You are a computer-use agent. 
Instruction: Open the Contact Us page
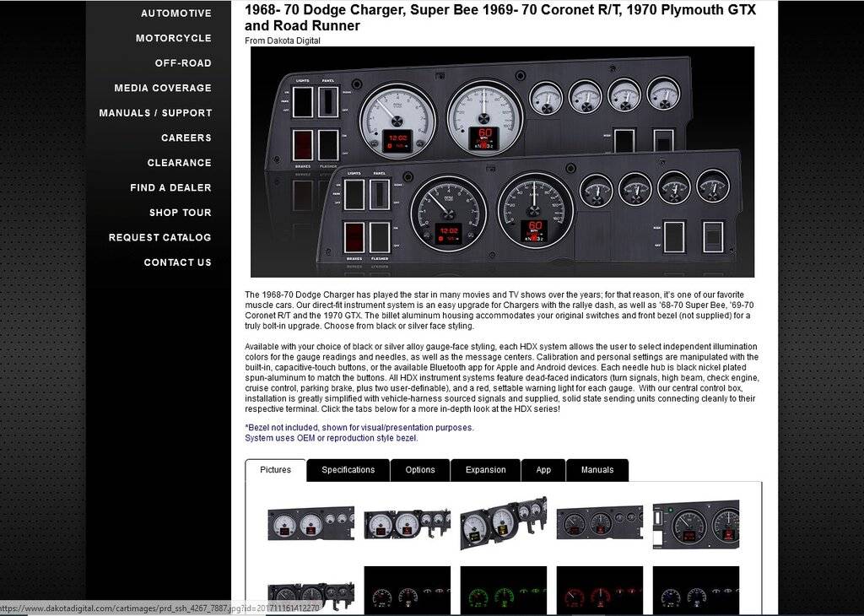click(177, 262)
